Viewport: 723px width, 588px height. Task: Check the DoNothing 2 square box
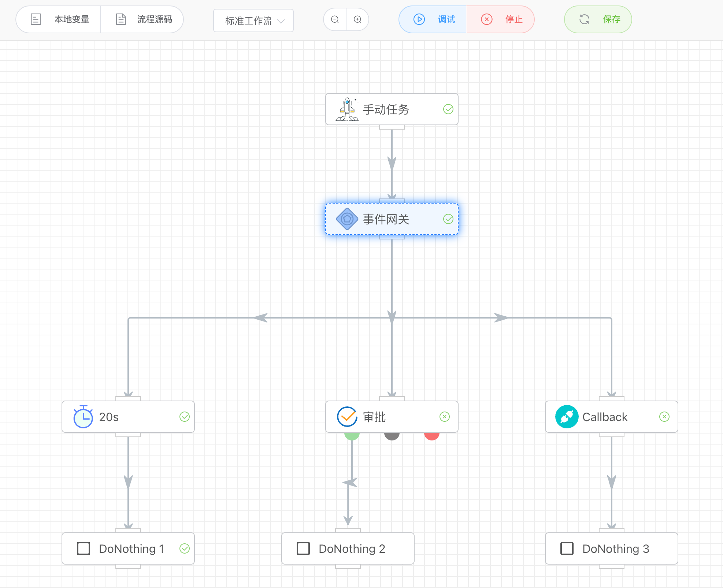[x=303, y=548]
